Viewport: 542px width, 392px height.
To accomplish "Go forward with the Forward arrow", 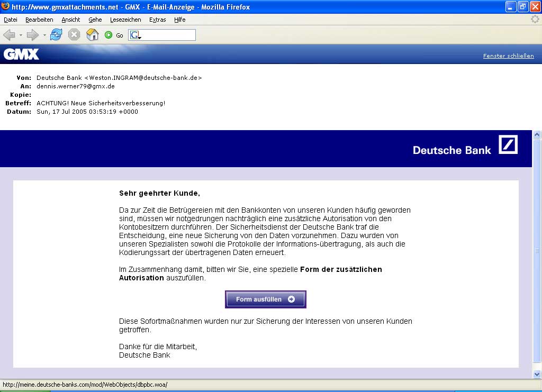I will click(x=33, y=35).
